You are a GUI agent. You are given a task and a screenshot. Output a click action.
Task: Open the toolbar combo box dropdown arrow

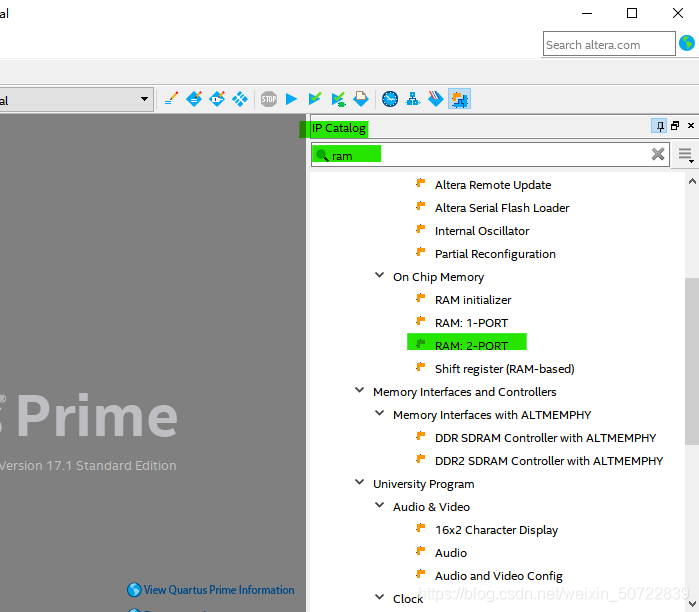[x=144, y=99]
